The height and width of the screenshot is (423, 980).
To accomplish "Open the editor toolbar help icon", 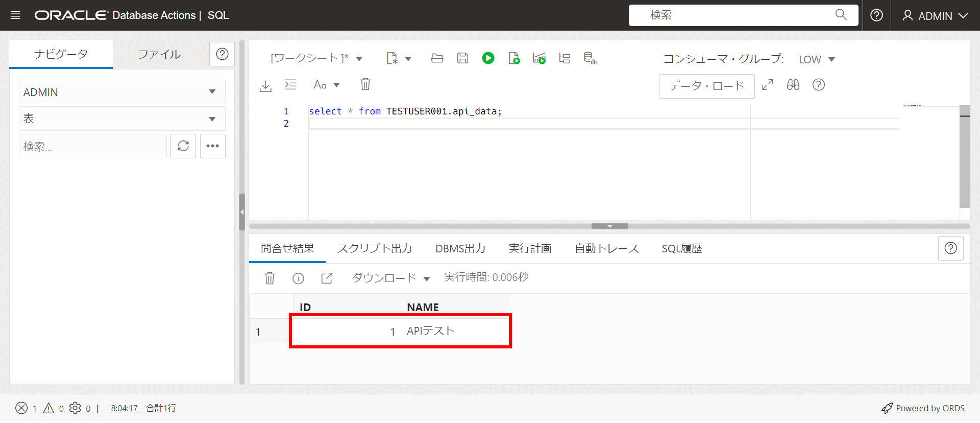I will [x=819, y=85].
